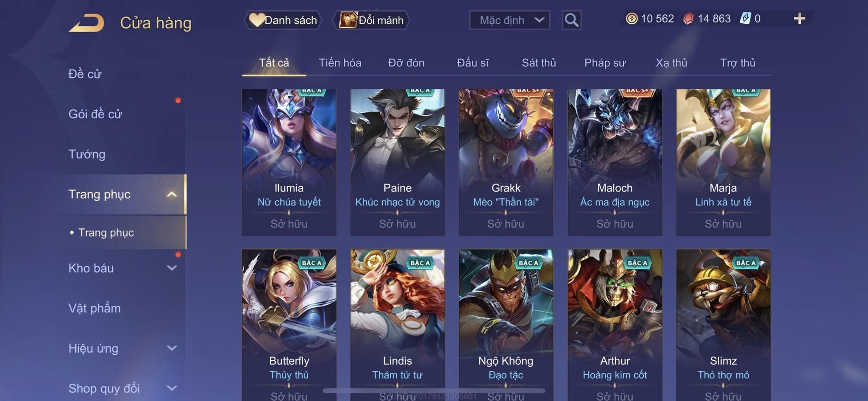Select the Grakk Mèo Thần tài skin card
Image resolution: width=868 pixels, height=401 pixels.
tap(506, 162)
